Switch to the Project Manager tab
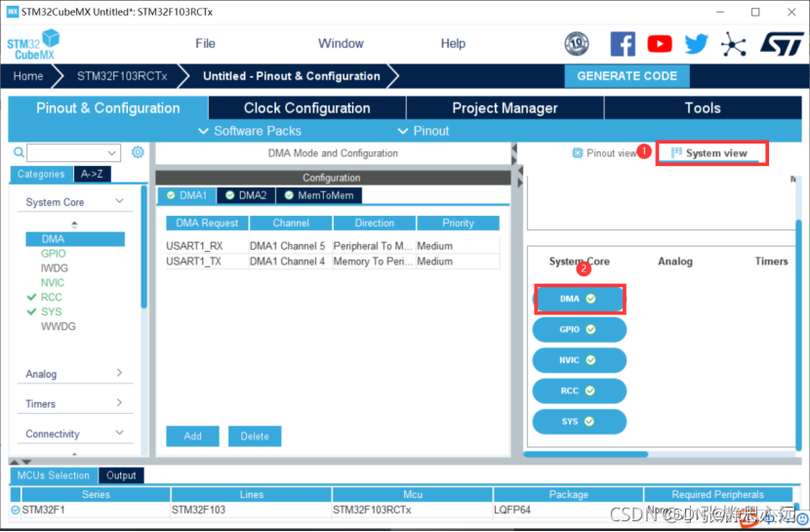 click(x=505, y=108)
